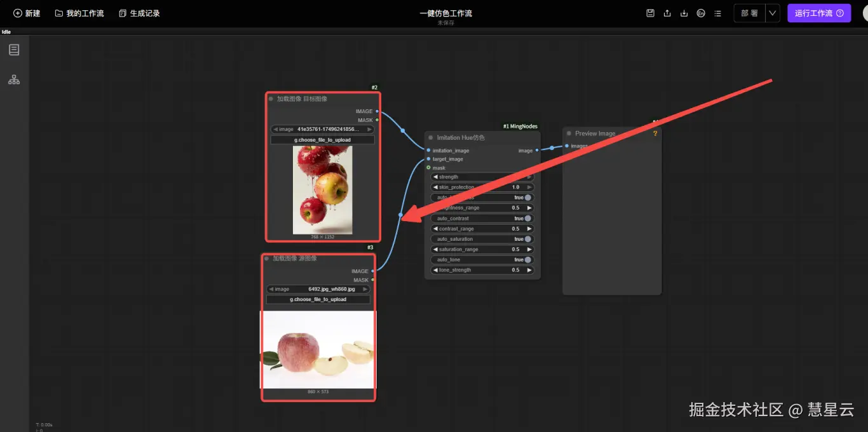The width and height of the screenshot is (868, 432).
Task: Click the help icon inside run workflow button
Action: [x=839, y=13]
